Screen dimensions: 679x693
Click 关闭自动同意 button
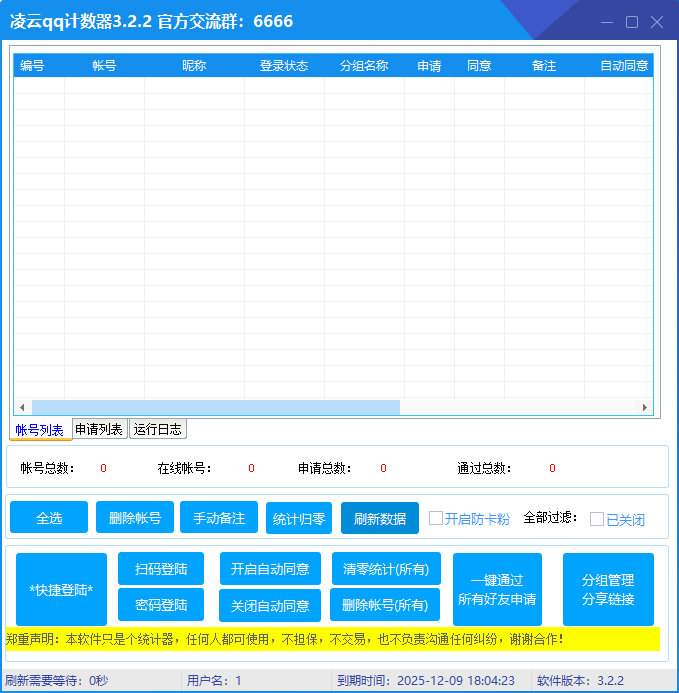(270, 605)
